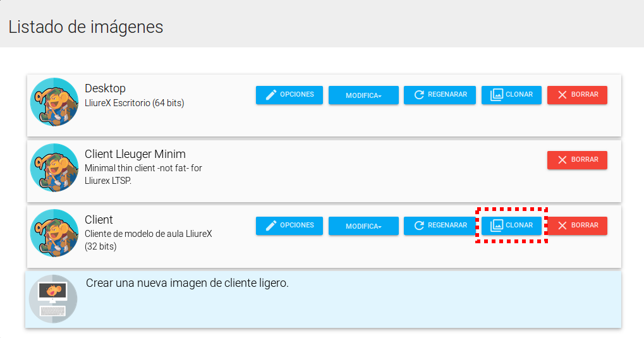The width and height of the screenshot is (644, 338).
Task: Open the Modifica dropdown for Desktop
Action: (363, 95)
